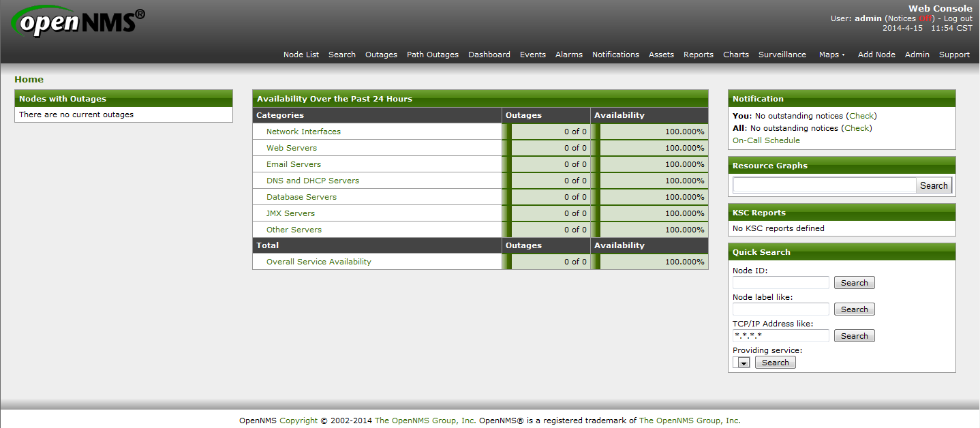Image resolution: width=980 pixels, height=428 pixels.
Task: Toggle the Notices Off indicator
Action: [925, 18]
